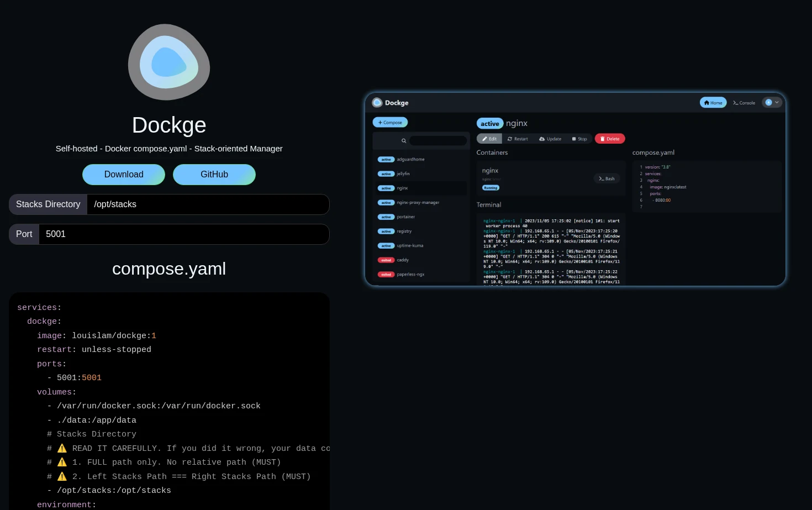Click the "compose.yaml" heading
The width and height of the screenshot is (812, 510).
169,269
